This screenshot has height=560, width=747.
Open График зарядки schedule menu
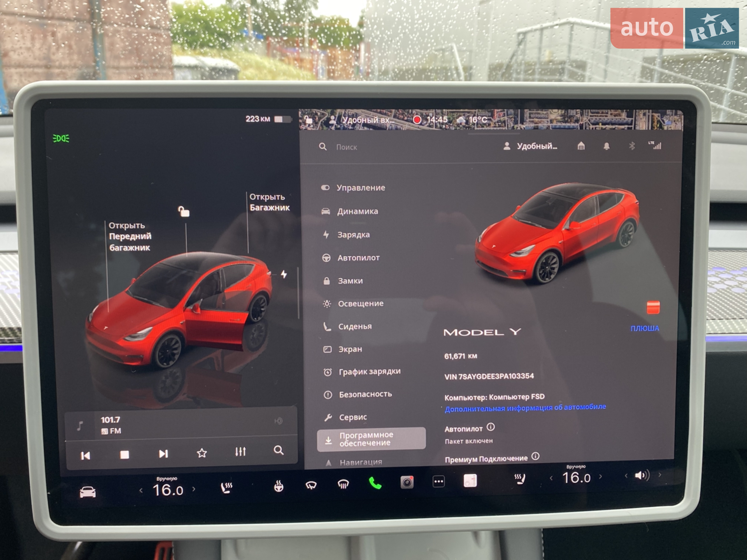tap(362, 371)
